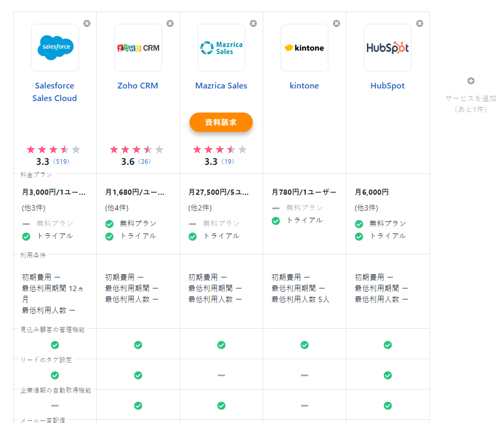Remove Mazrica Sales from comparison
504x423 pixels.
(x=253, y=24)
